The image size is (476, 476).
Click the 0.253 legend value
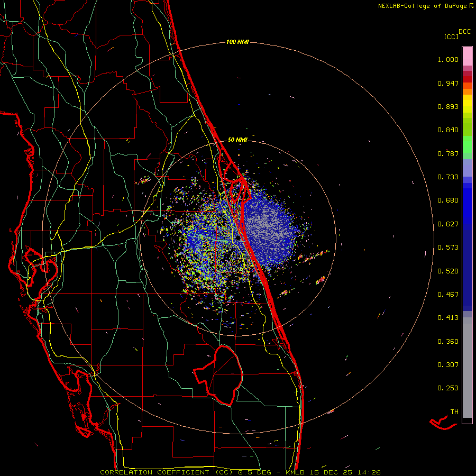pos(448,388)
